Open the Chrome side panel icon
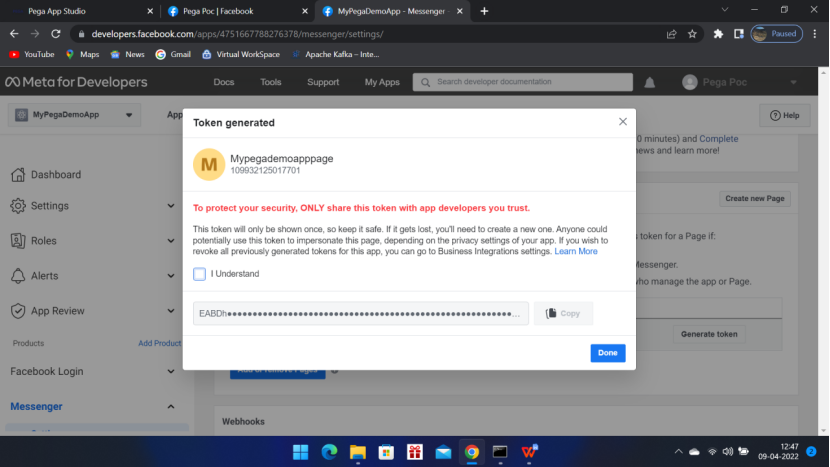 click(x=738, y=34)
